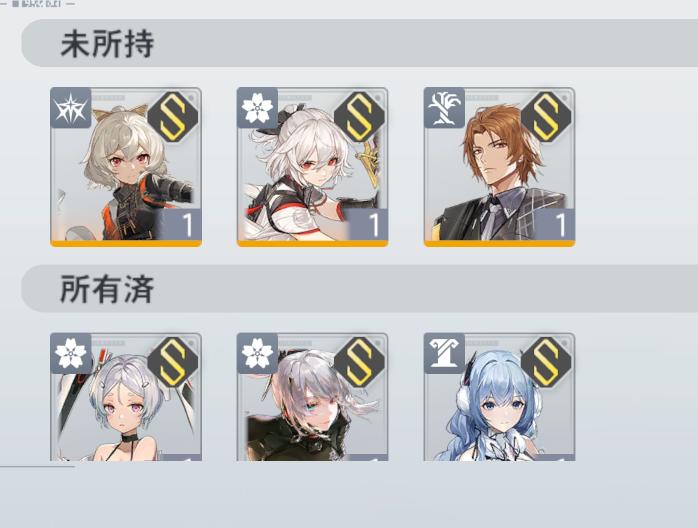Click the pillar faction icon on the blue-haired girl card
The image size is (698, 528).
pyautogui.click(x=444, y=353)
